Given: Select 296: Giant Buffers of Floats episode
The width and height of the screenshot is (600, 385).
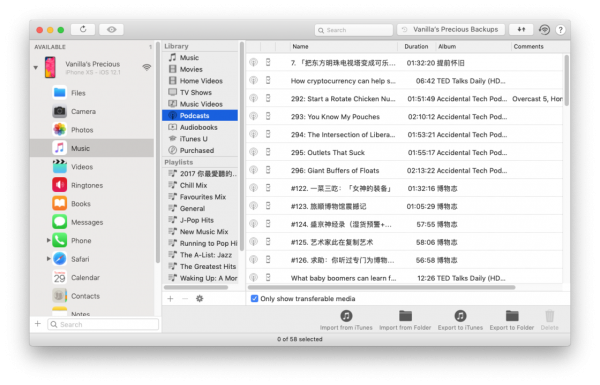Looking at the screenshot, I should click(404, 170).
